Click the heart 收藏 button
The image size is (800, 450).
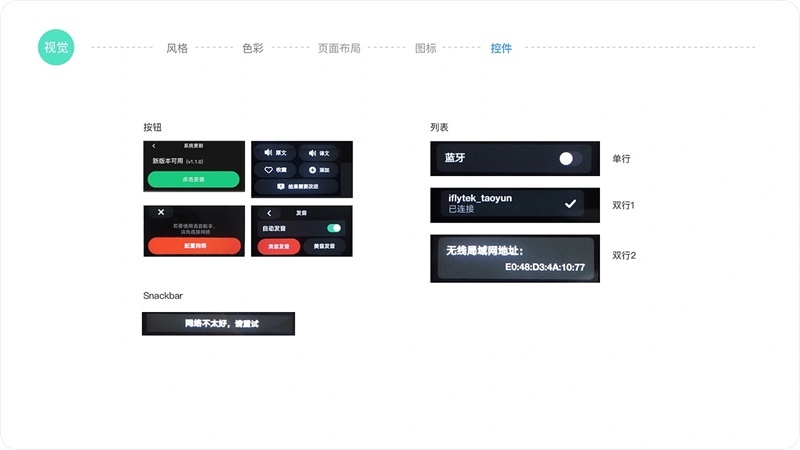276,169
